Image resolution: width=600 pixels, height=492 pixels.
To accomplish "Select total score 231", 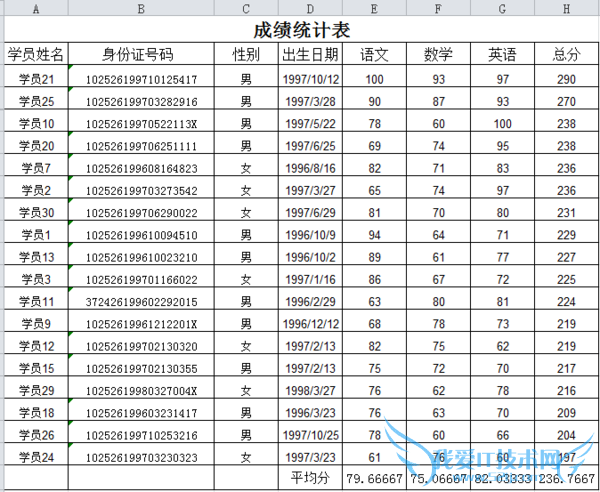I will click(566, 209).
